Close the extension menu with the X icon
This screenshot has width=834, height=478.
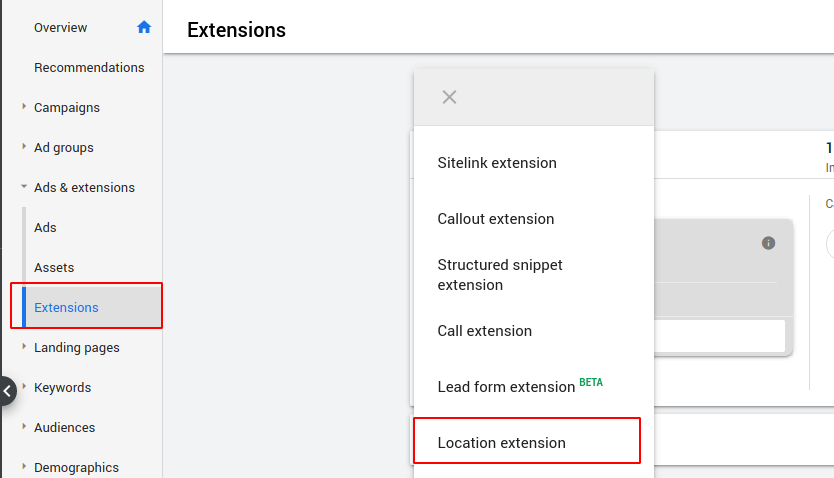pos(449,97)
